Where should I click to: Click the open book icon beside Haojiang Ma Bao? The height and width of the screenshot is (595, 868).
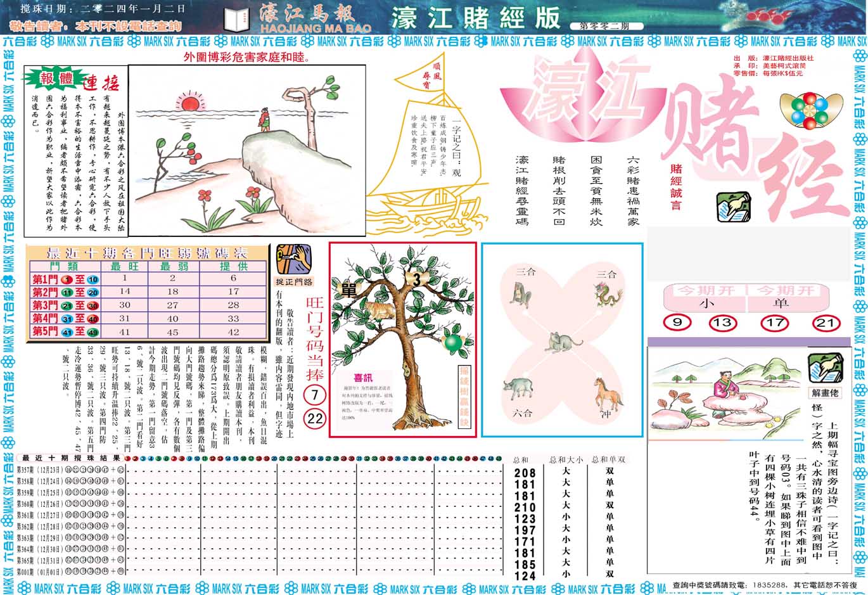(238, 19)
